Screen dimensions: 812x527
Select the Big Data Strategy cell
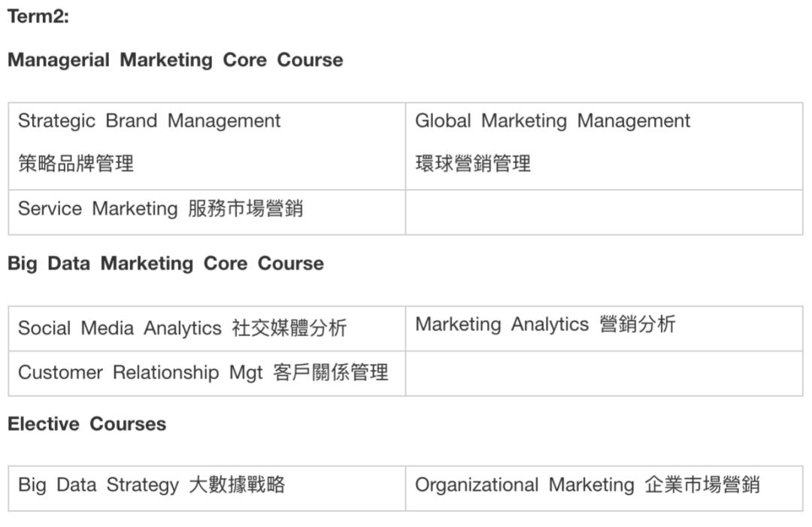tap(98, 485)
